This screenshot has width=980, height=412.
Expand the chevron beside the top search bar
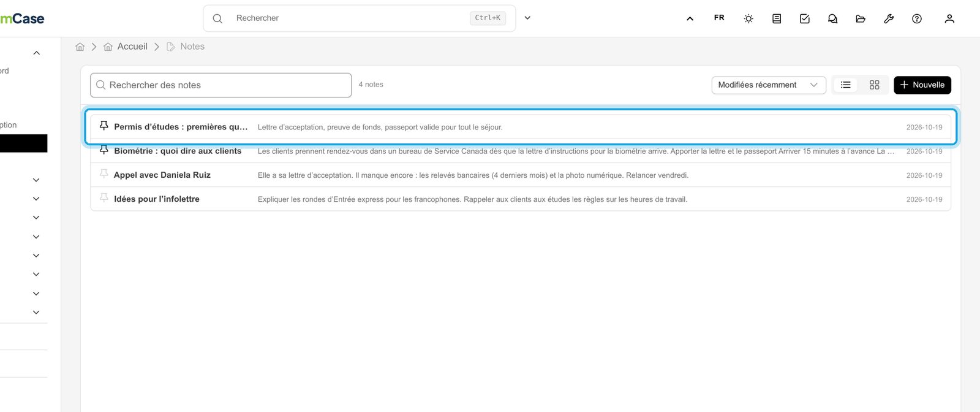(527, 18)
